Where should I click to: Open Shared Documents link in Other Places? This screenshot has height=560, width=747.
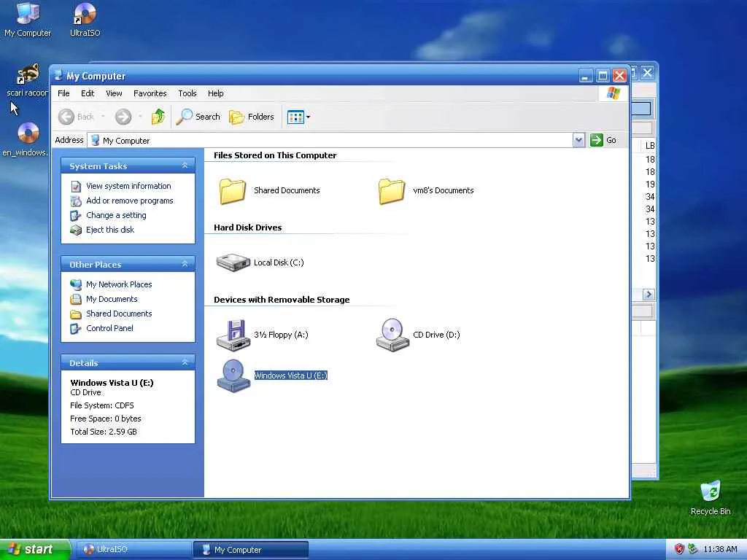pyautogui.click(x=119, y=314)
